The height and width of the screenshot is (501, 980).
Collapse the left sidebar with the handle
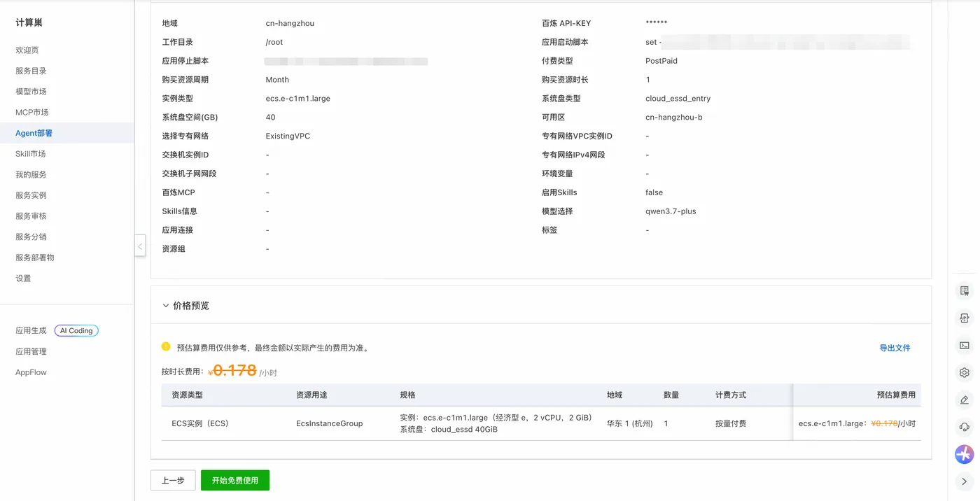point(140,246)
